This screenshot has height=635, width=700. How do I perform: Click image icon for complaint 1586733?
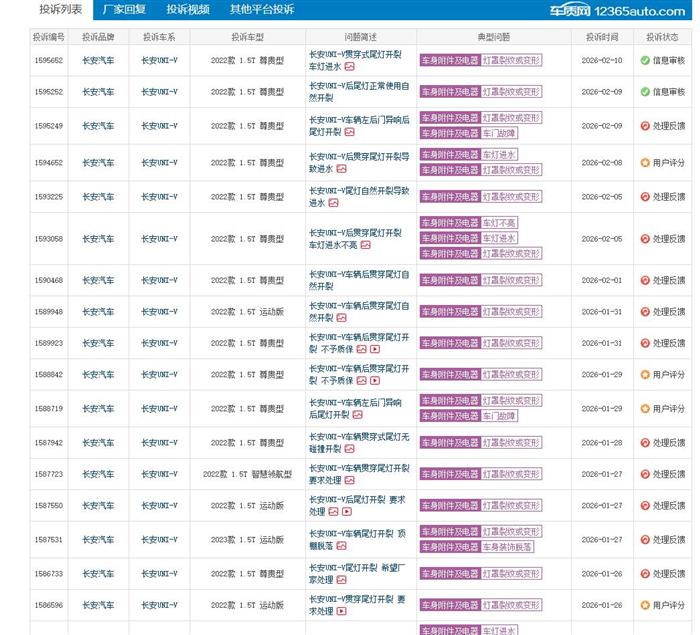[341, 580]
